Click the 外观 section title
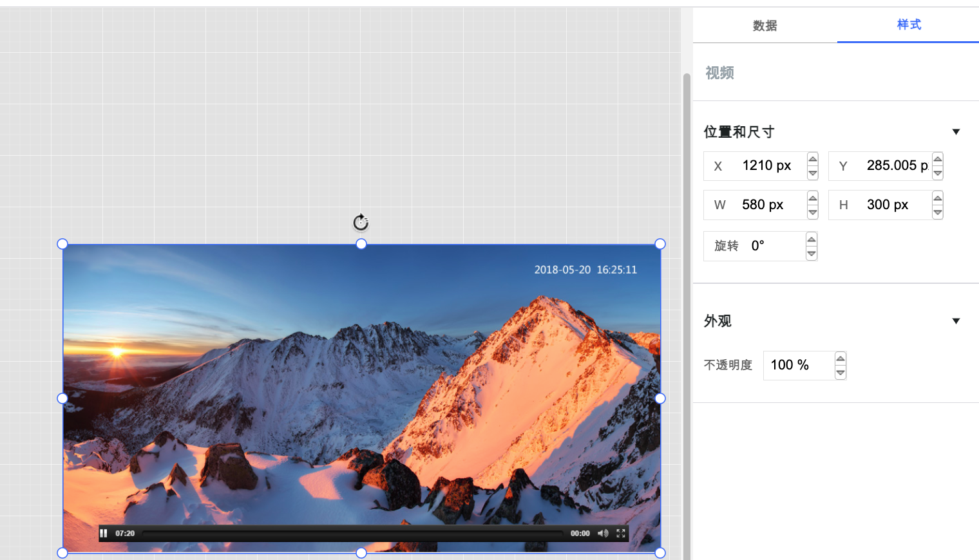The image size is (979, 560). pos(718,321)
